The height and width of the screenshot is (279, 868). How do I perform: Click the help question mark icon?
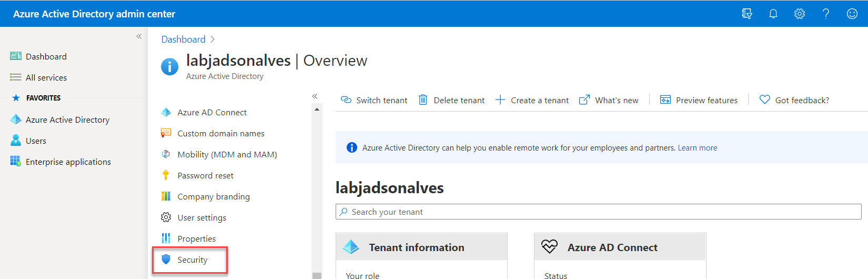(x=825, y=14)
